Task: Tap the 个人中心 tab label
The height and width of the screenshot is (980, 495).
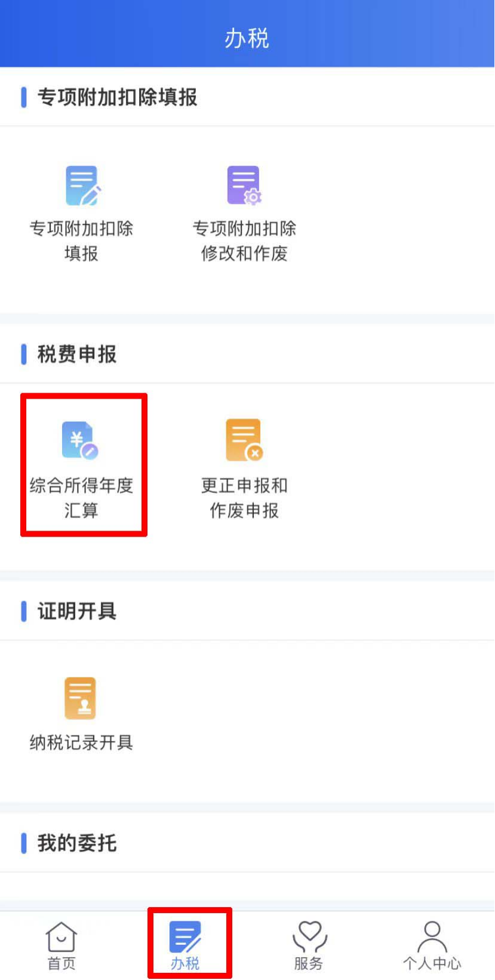Action: pyautogui.click(x=432, y=963)
